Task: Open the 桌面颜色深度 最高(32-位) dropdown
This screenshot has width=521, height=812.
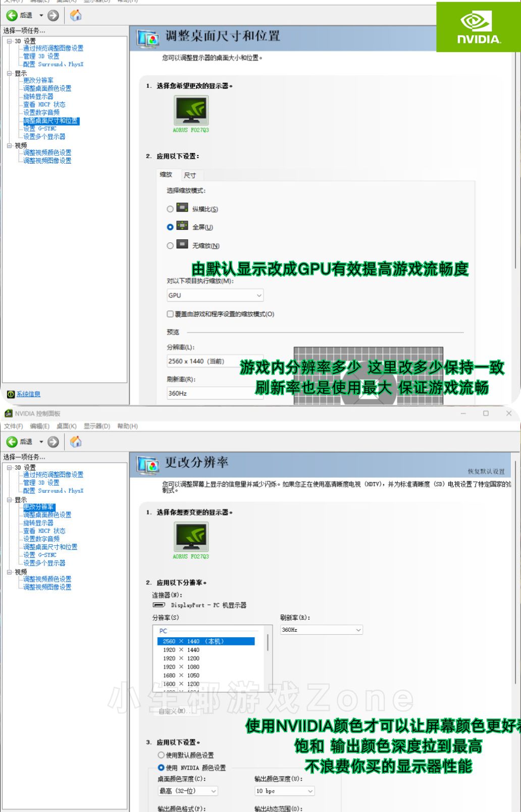Action: (188, 791)
